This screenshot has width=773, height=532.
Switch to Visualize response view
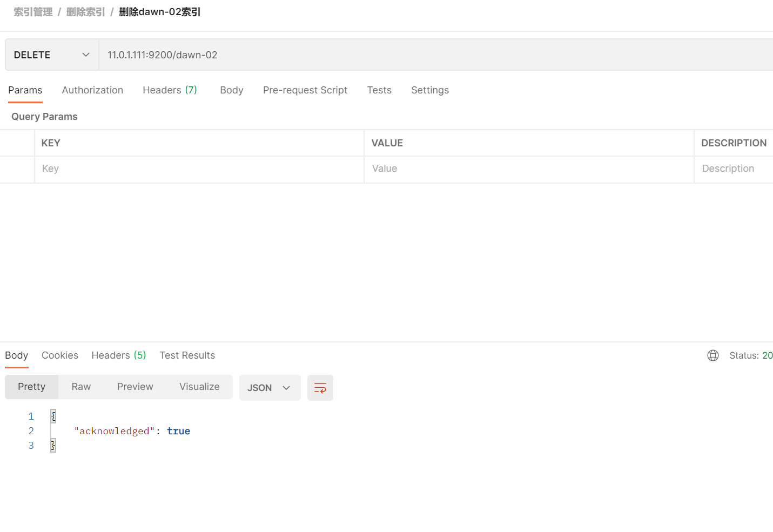pos(199,387)
